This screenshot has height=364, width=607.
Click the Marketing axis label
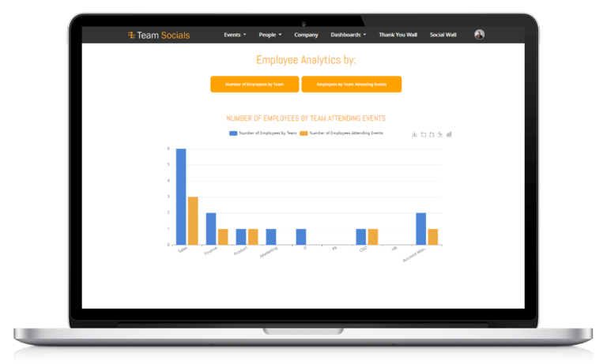pos(269,252)
